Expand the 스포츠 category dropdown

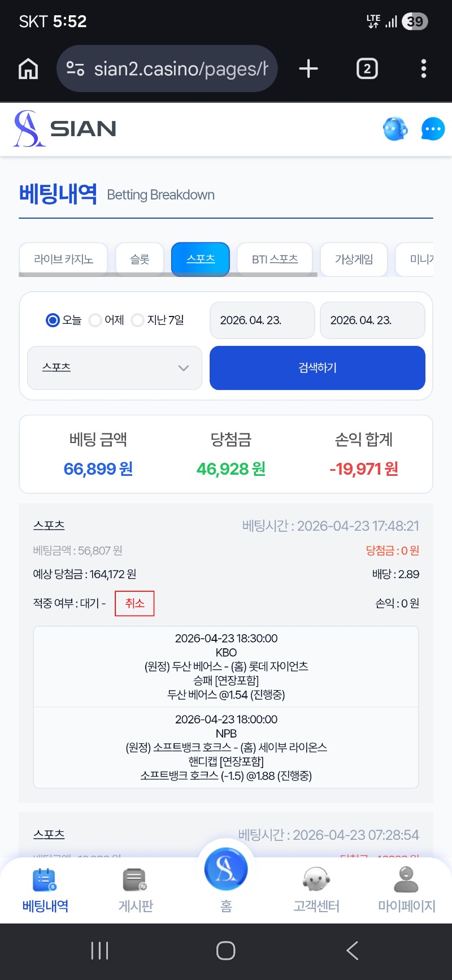[x=115, y=368]
